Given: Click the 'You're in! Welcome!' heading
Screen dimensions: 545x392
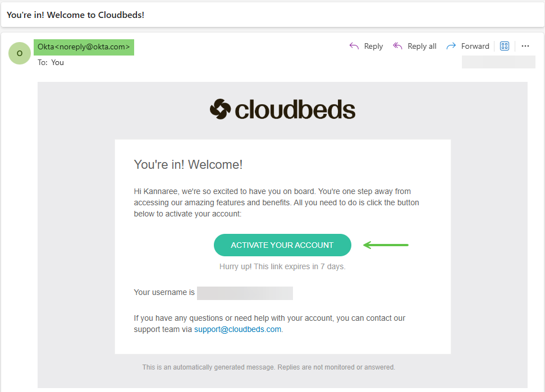Looking at the screenshot, I should click(x=188, y=164).
